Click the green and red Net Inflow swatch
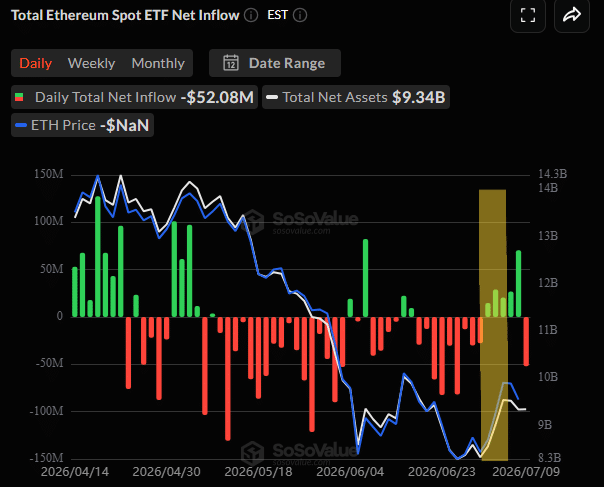 [x=19, y=97]
